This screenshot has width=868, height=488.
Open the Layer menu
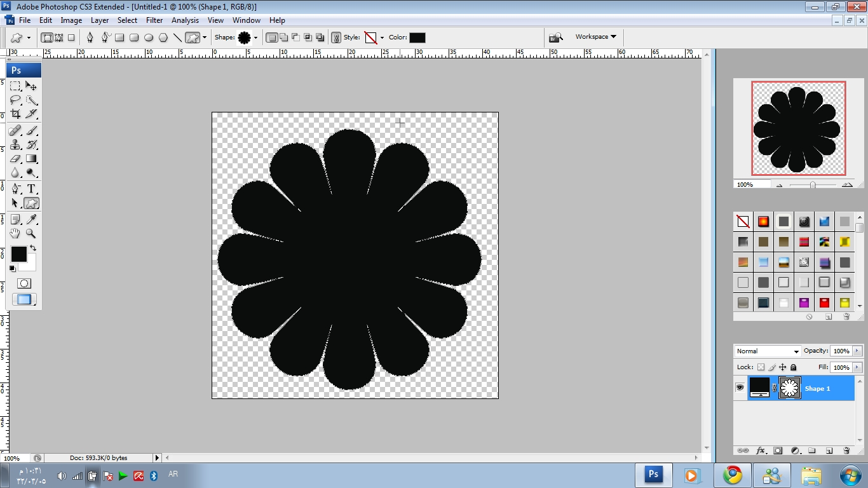pos(100,20)
